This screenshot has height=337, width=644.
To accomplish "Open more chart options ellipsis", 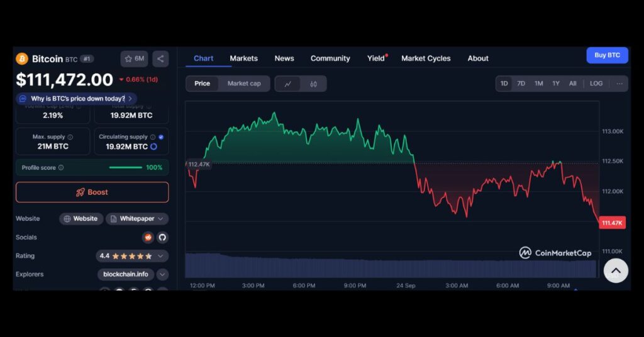I will pos(619,84).
